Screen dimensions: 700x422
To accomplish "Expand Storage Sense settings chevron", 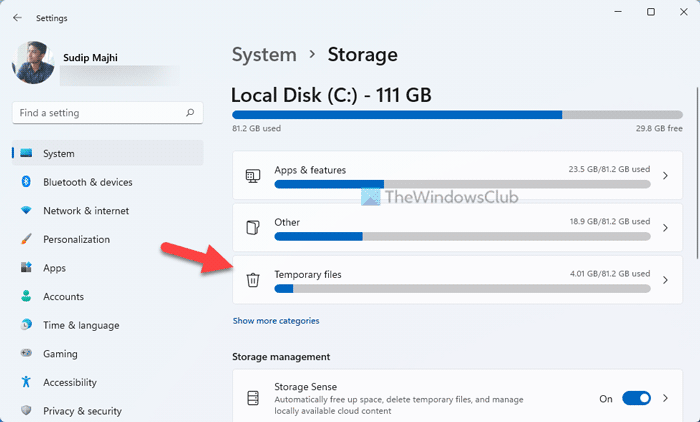I will tap(666, 398).
